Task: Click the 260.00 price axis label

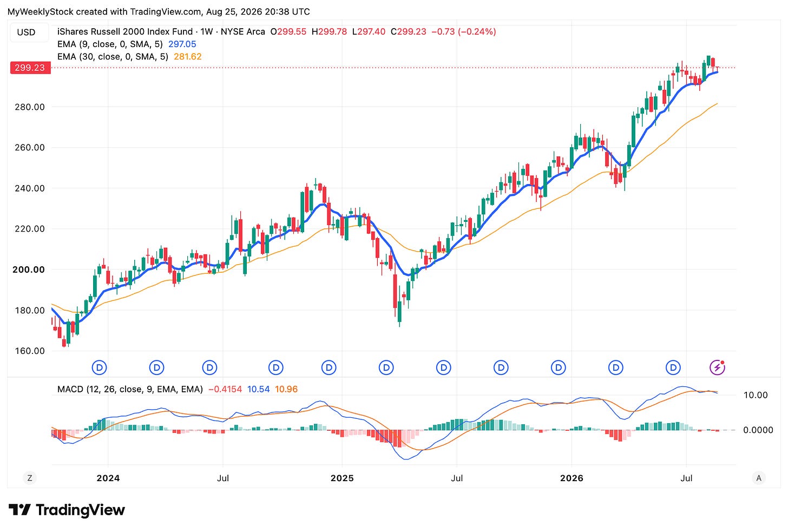Action: pos(30,148)
